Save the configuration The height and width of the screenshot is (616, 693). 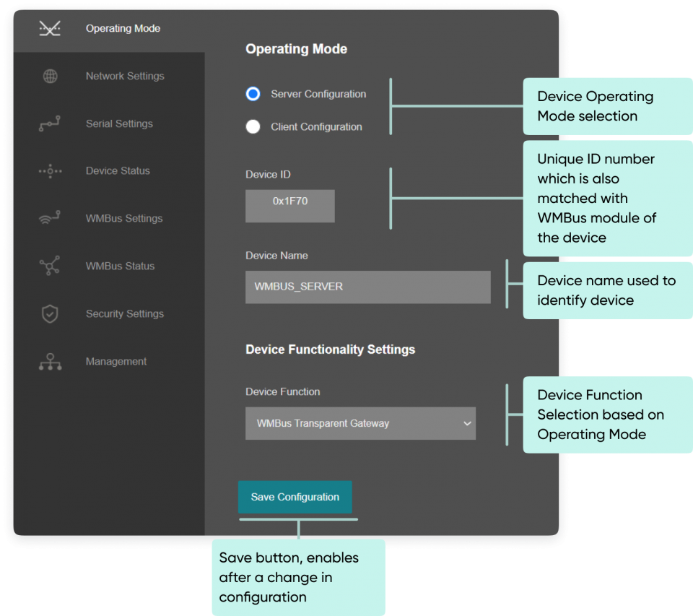[x=295, y=497]
